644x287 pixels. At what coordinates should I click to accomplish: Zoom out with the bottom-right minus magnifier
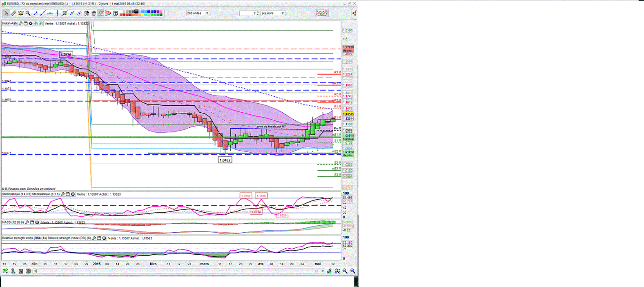click(345, 271)
